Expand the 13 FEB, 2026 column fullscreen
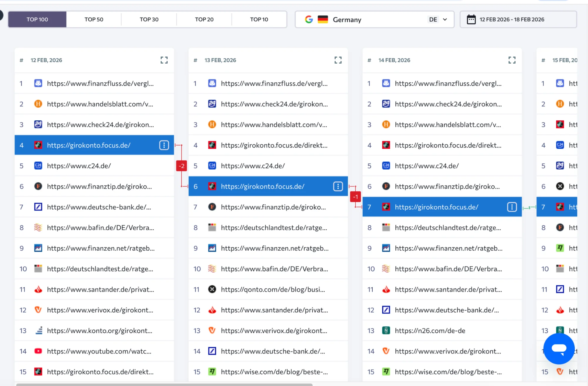This screenshot has width=588, height=386. pyautogui.click(x=338, y=60)
